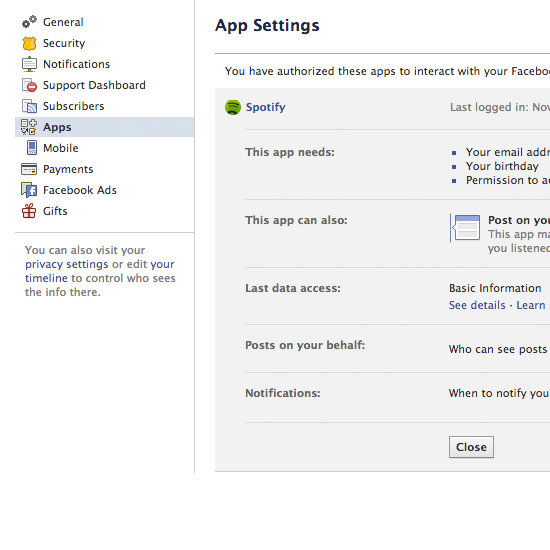Open Facebook Ads settings
Image resolution: width=550 pixels, height=550 pixels.
pyautogui.click(x=80, y=190)
